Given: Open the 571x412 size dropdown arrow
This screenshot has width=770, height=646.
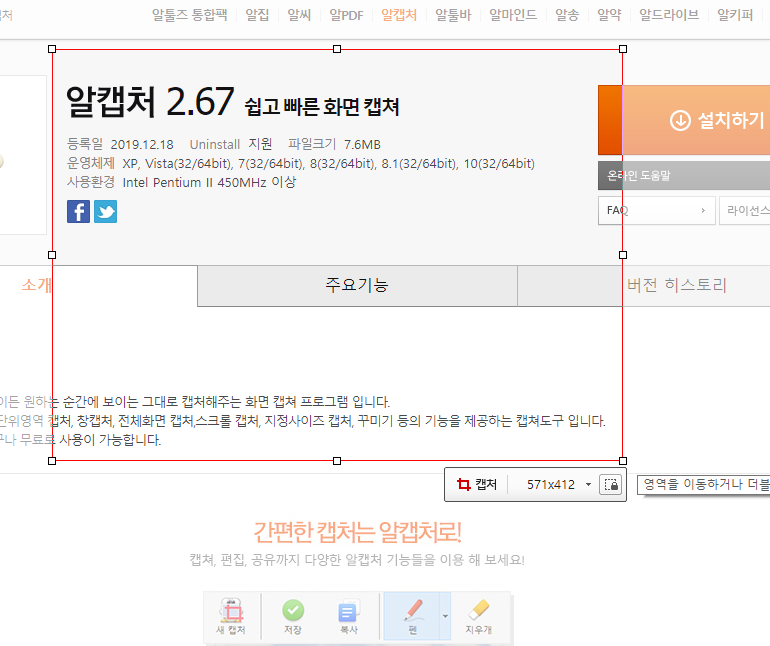Looking at the screenshot, I should [588, 484].
